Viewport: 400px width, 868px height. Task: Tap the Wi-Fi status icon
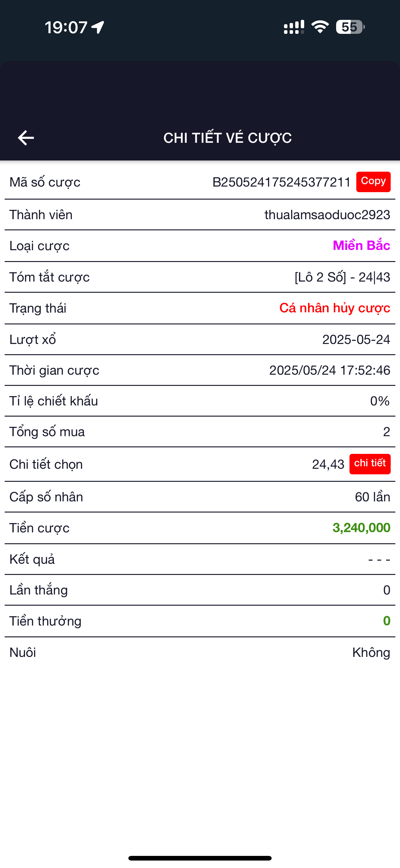pos(320,27)
